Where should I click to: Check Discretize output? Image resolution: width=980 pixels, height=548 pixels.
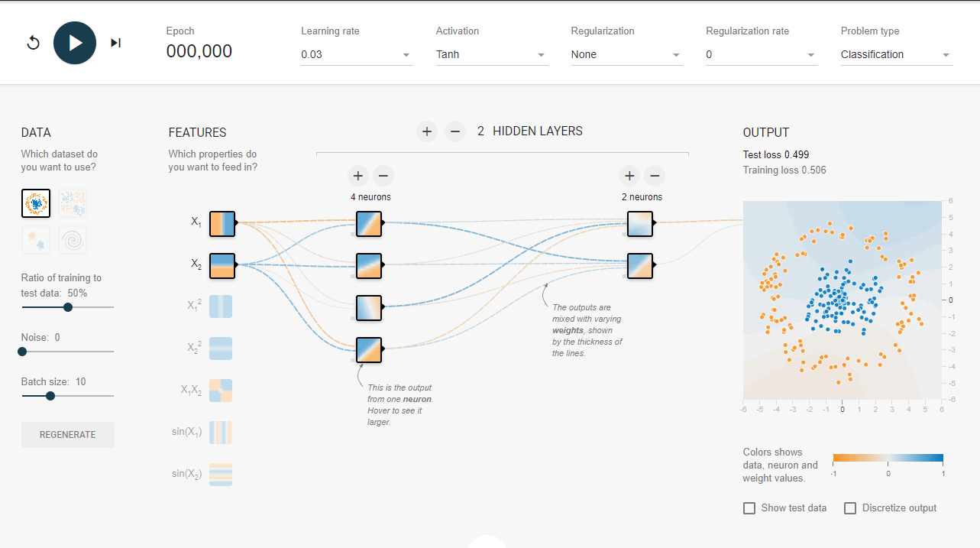tap(849, 507)
